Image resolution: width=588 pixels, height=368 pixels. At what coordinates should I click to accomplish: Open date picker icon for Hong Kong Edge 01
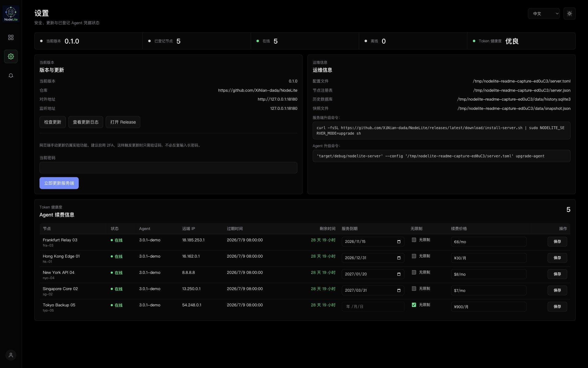pyautogui.click(x=399, y=258)
